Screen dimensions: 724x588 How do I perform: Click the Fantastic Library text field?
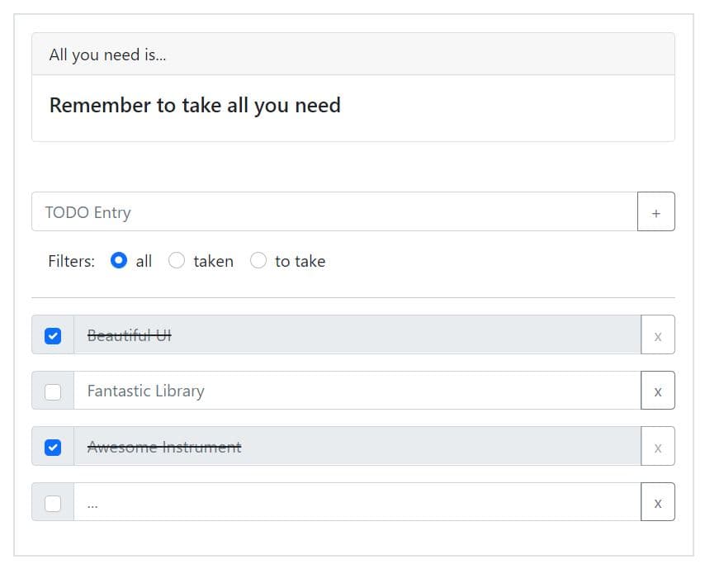(x=357, y=391)
